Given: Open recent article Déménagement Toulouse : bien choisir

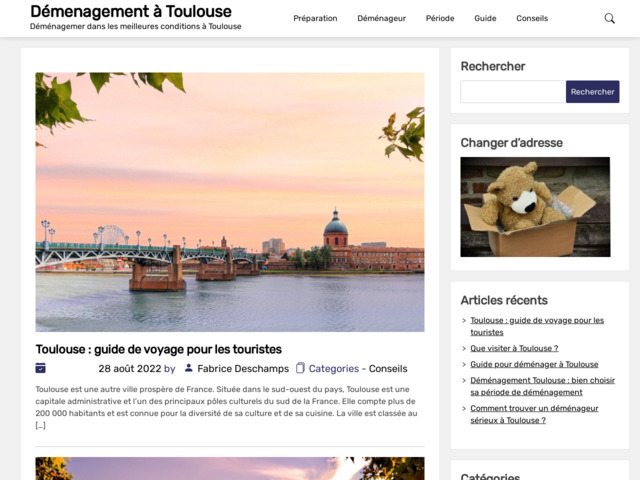Looking at the screenshot, I should click(x=542, y=386).
